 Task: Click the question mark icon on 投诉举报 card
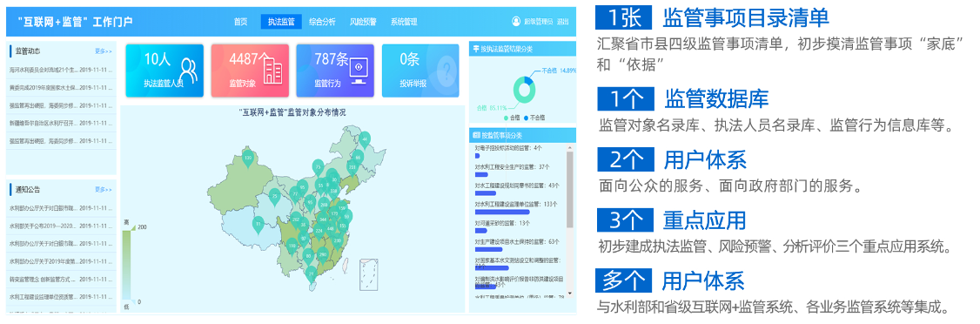445,68
